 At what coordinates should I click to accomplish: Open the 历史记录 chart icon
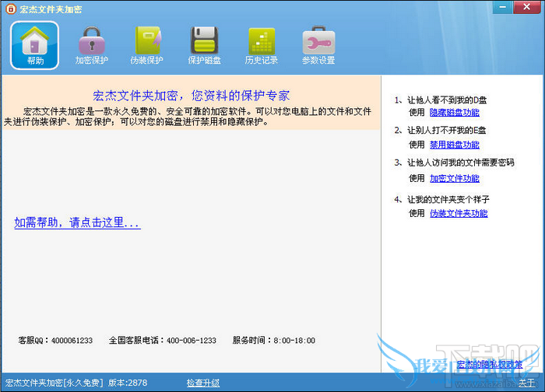pyautogui.click(x=262, y=45)
